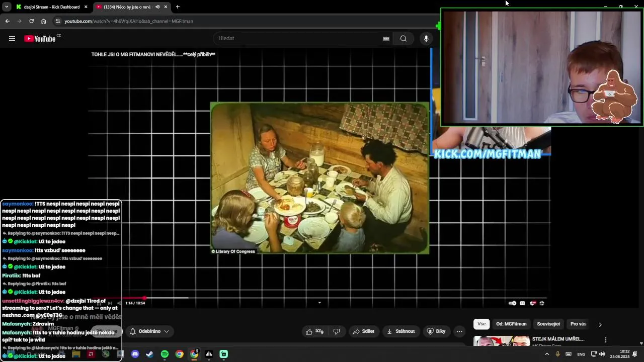The image size is (644, 362).
Task: Open options for STEJK MÁLEM UMŘEL video
Action: pyautogui.click(x=606, y=340)
